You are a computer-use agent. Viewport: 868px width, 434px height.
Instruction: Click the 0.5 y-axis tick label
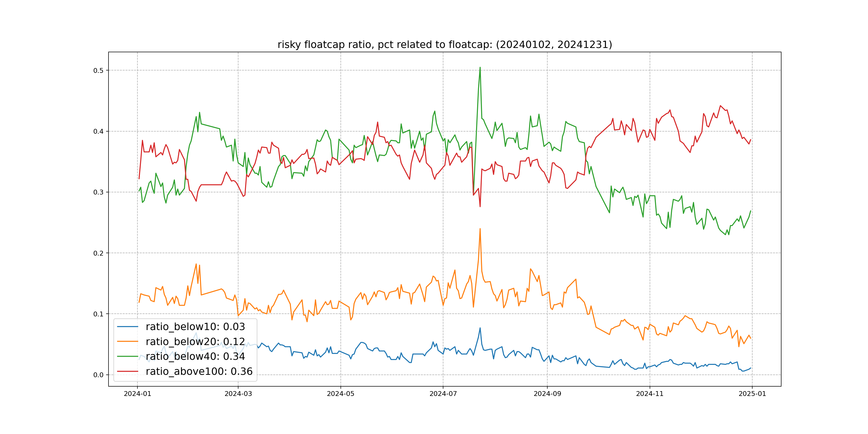point(98,70)
